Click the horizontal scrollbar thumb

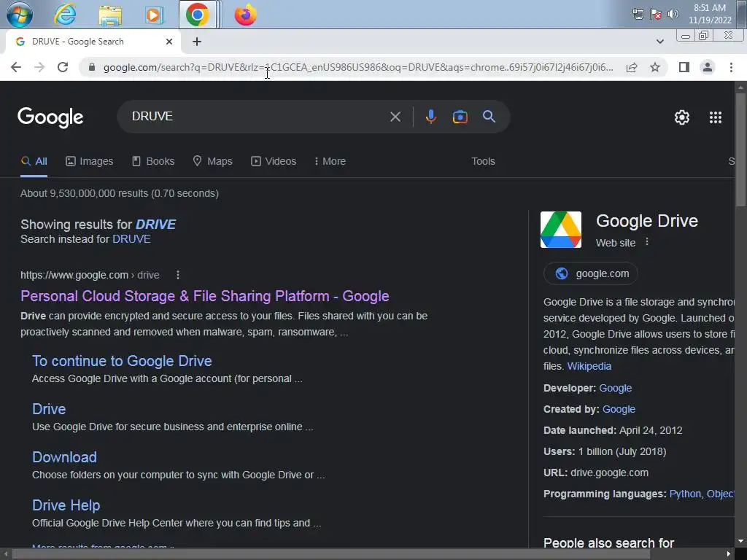[x=330, y=554]
